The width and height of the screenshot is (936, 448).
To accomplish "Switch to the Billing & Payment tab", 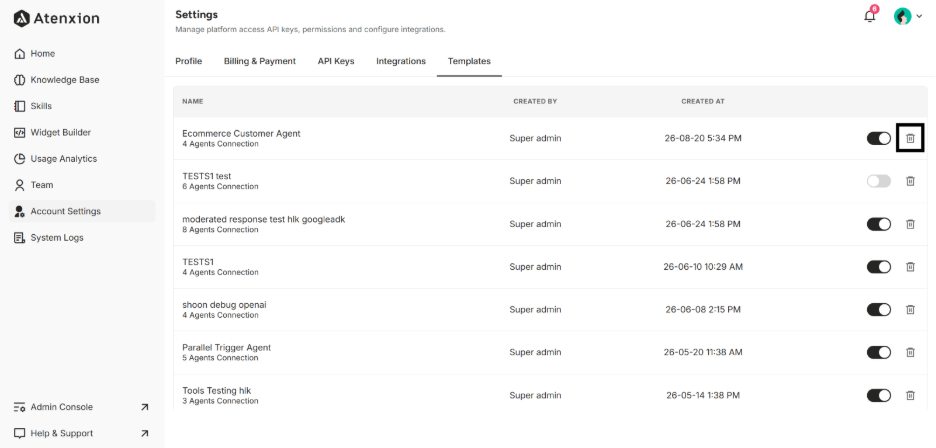I will click(260, 61).
